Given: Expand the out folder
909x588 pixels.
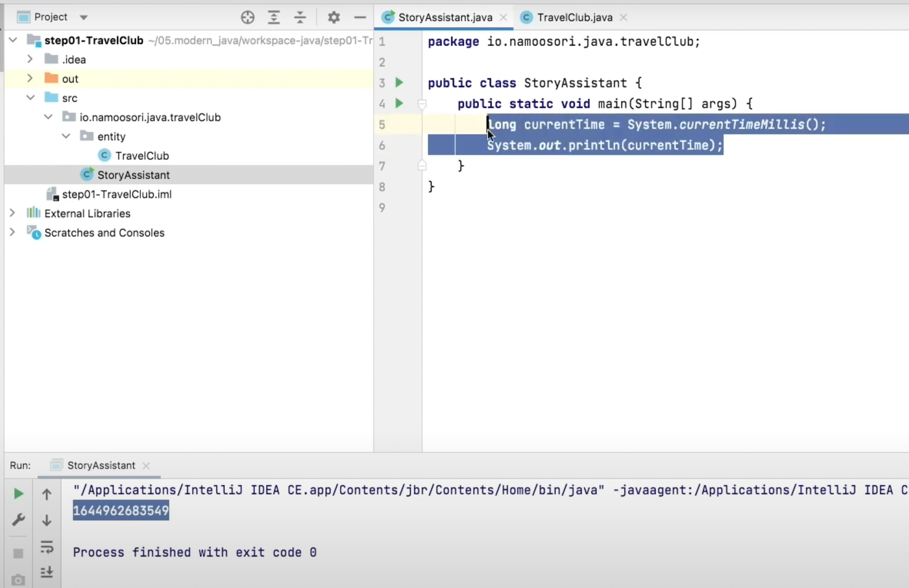Looking at the screenshot, I should click(30, 78).
